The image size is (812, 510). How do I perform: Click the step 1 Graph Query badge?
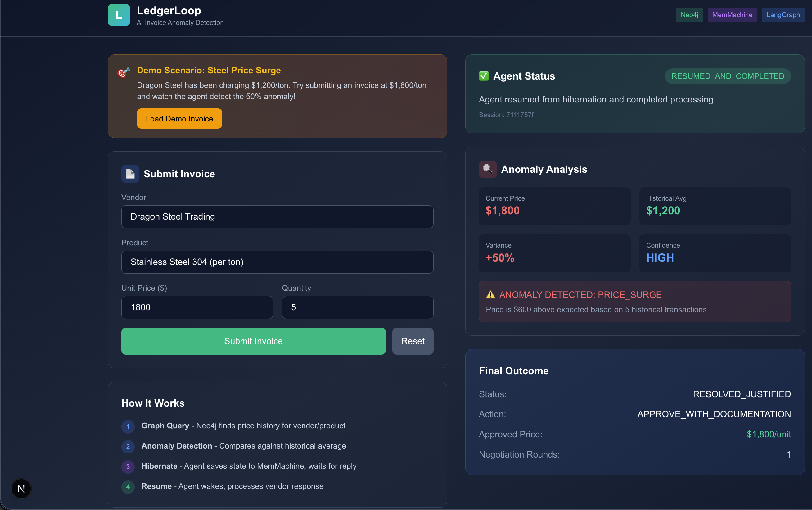[x=128, y=426]
